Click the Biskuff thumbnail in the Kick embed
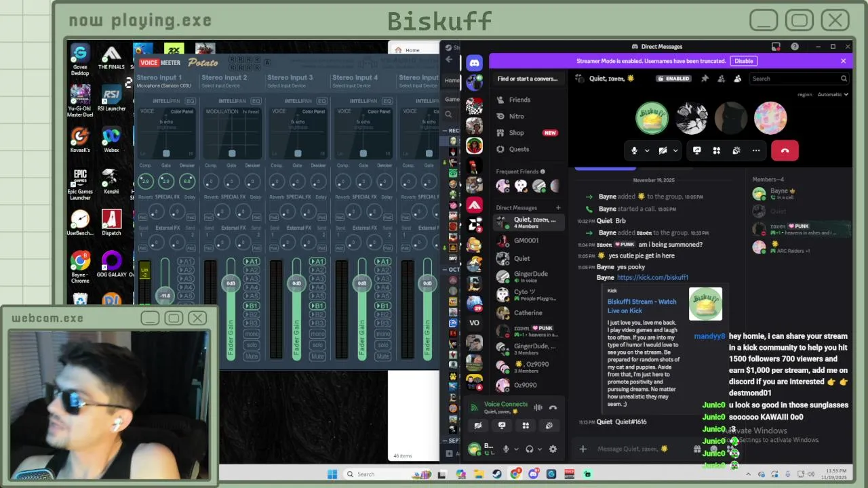 click(705, 304)
